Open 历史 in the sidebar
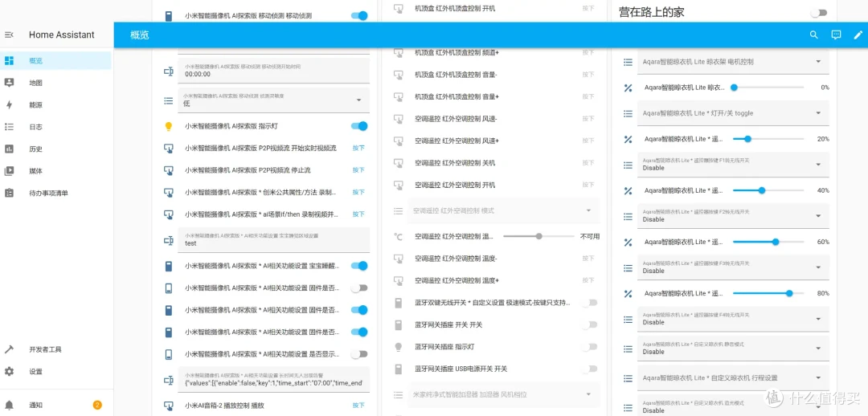The height and width of the screenshot is (416, 868). point(56,149)
